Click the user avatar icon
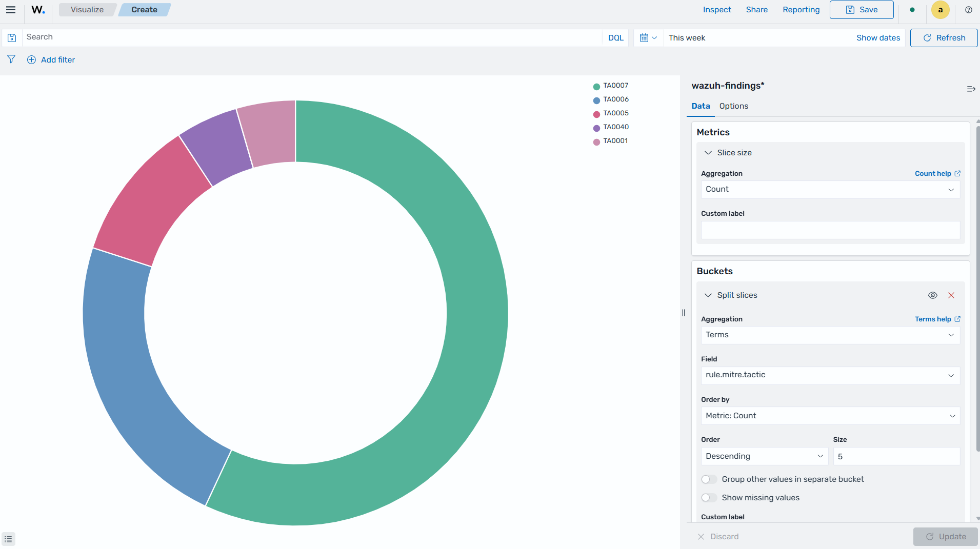The height and width of the screenshot is (549, 980). tap(940, 10)
